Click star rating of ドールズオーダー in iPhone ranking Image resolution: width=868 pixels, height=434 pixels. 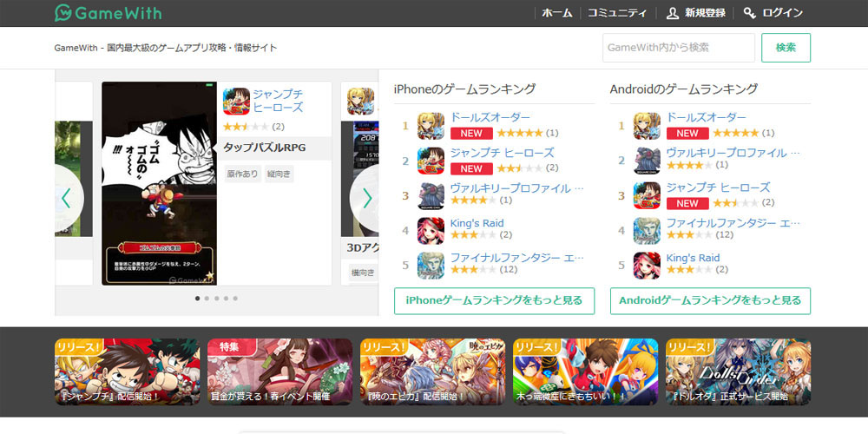click(520, 133)
